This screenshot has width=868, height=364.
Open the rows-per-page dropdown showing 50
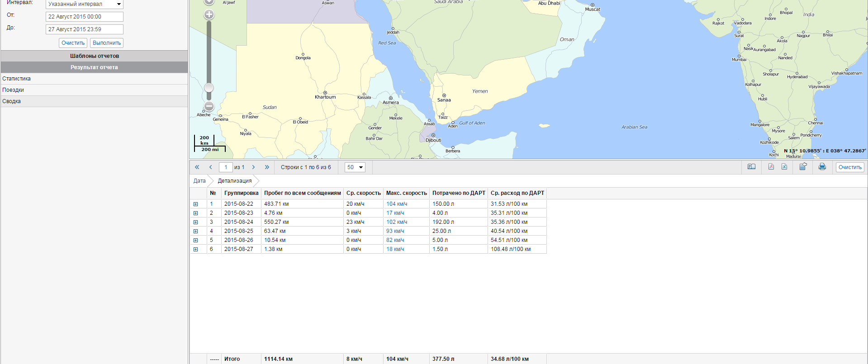[x=355, y=167]
